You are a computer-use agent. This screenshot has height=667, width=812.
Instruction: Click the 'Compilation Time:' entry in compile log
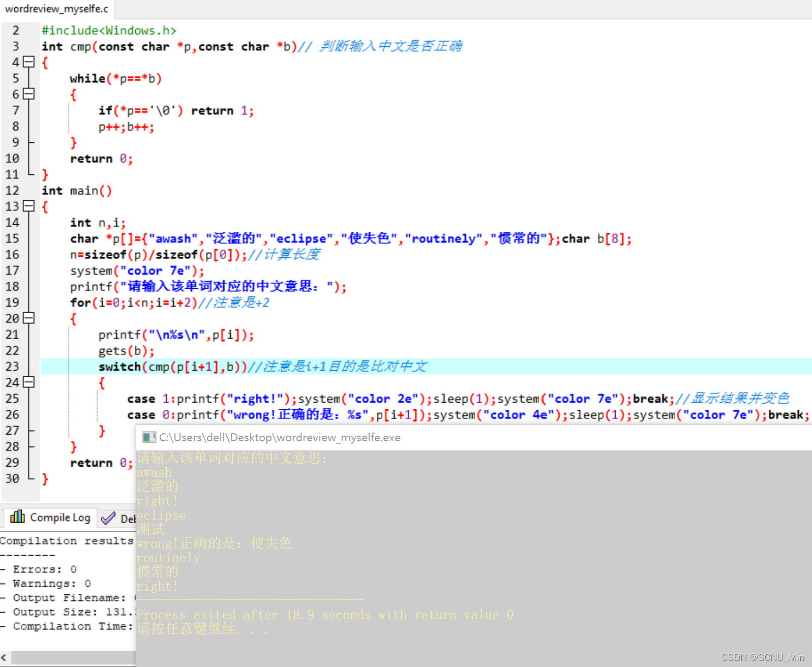click(x=73, y=626)
